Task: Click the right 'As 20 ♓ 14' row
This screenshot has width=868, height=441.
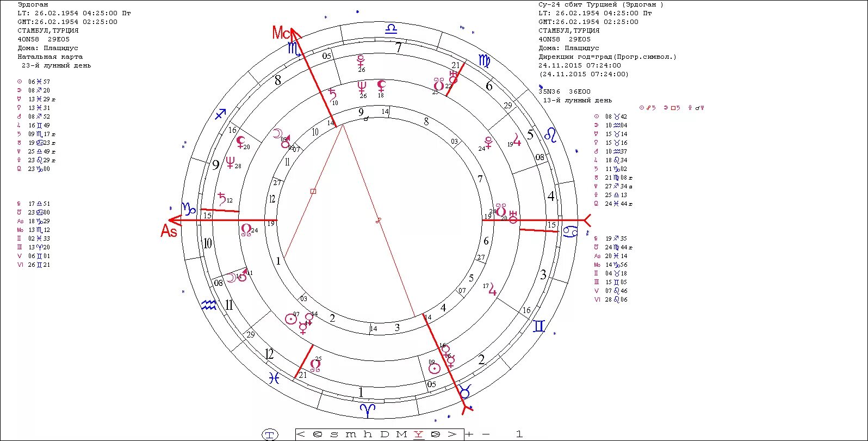Action: pyautogui.click(x=611, y=256)
